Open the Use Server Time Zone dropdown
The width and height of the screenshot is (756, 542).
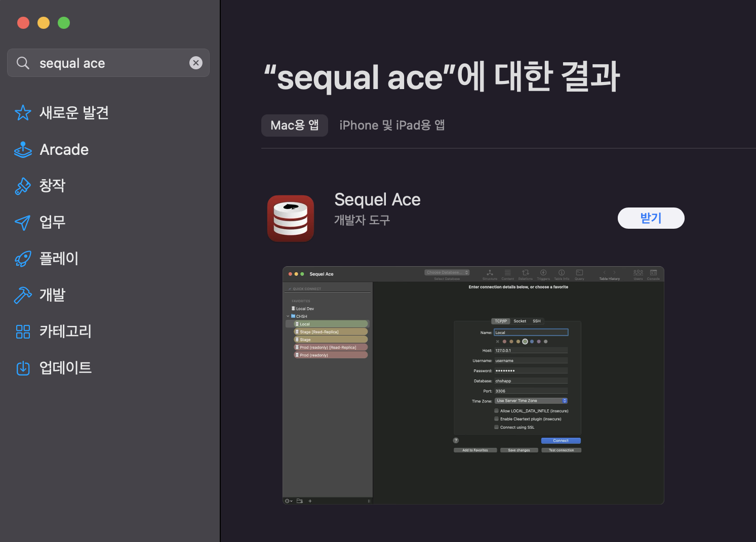click(x=530, y=400)
